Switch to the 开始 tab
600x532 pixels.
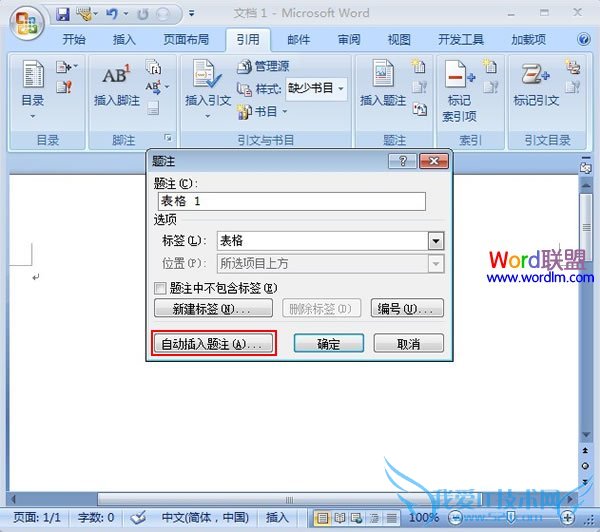pyautogui.click(x=73, y=39)
